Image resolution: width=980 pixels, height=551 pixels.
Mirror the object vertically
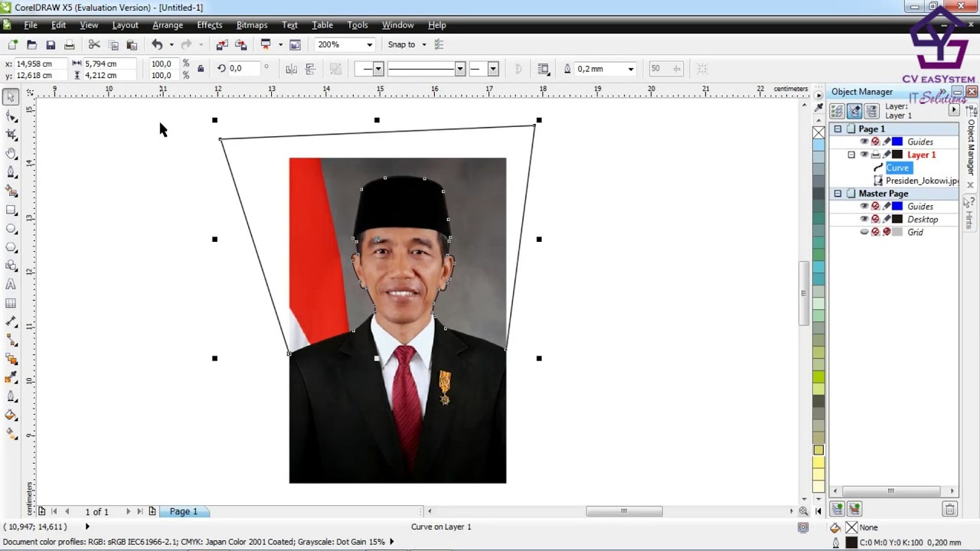pos(310,69)
